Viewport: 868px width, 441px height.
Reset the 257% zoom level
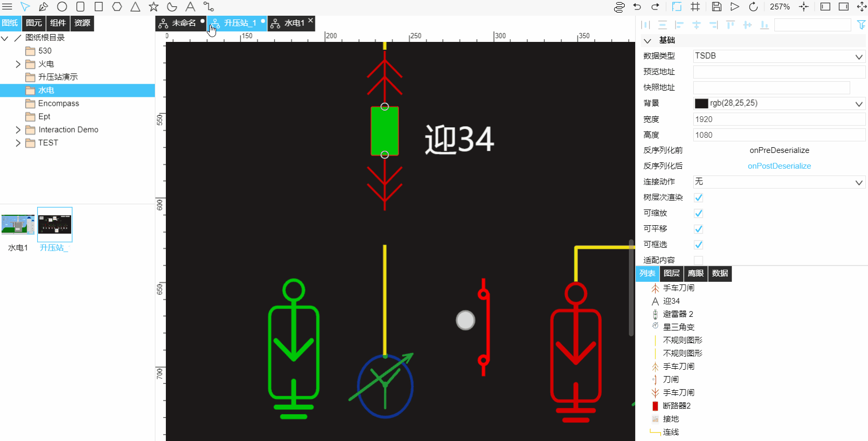(x=780, y=7)
